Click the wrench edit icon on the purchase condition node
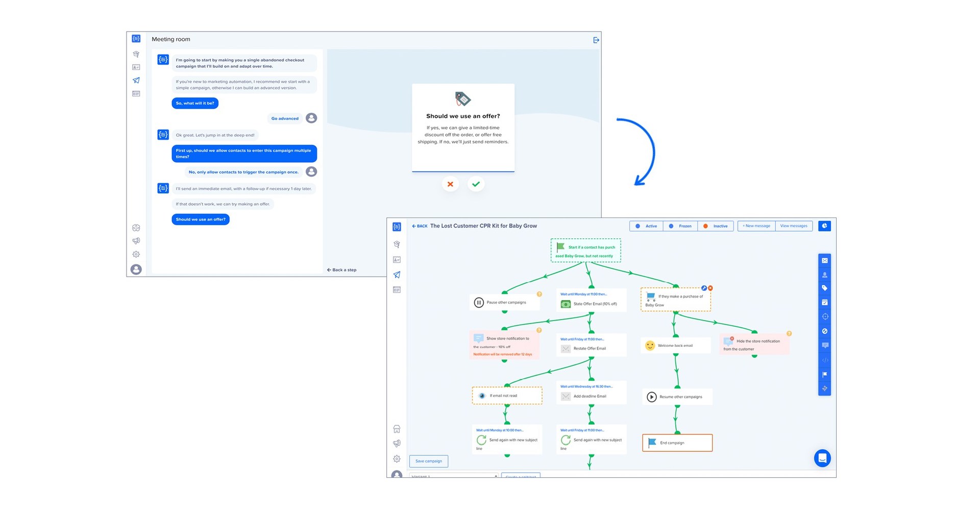Image resolution: width=980 pixels, height=513 pixels. pos(703,288)
